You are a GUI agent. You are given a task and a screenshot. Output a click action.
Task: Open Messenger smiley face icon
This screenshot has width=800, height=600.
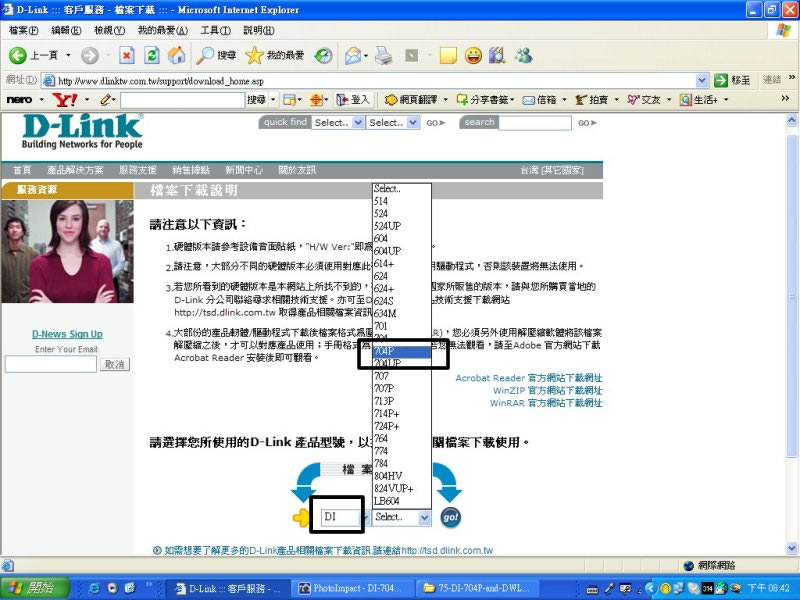tap(473, 55)
